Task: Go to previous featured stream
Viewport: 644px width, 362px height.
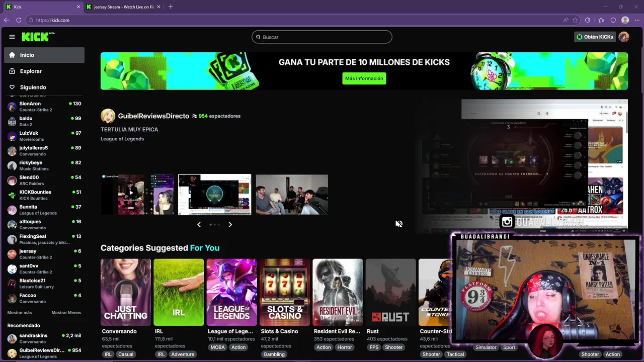Action: coord(199,225)
